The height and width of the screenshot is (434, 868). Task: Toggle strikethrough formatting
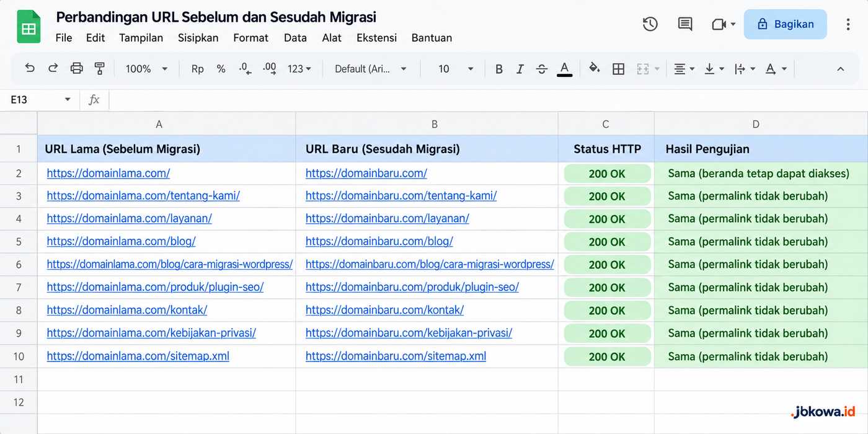pyautogui.click(x=542, y=69)
